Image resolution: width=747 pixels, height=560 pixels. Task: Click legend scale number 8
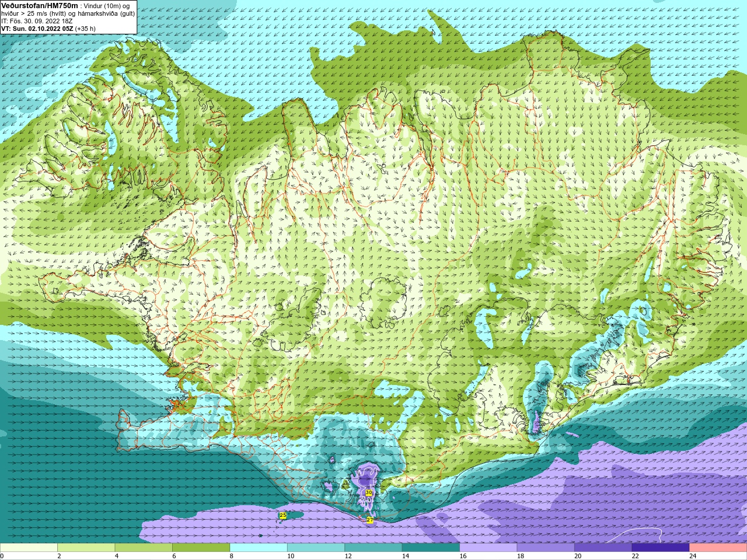[x=232, y=556]
